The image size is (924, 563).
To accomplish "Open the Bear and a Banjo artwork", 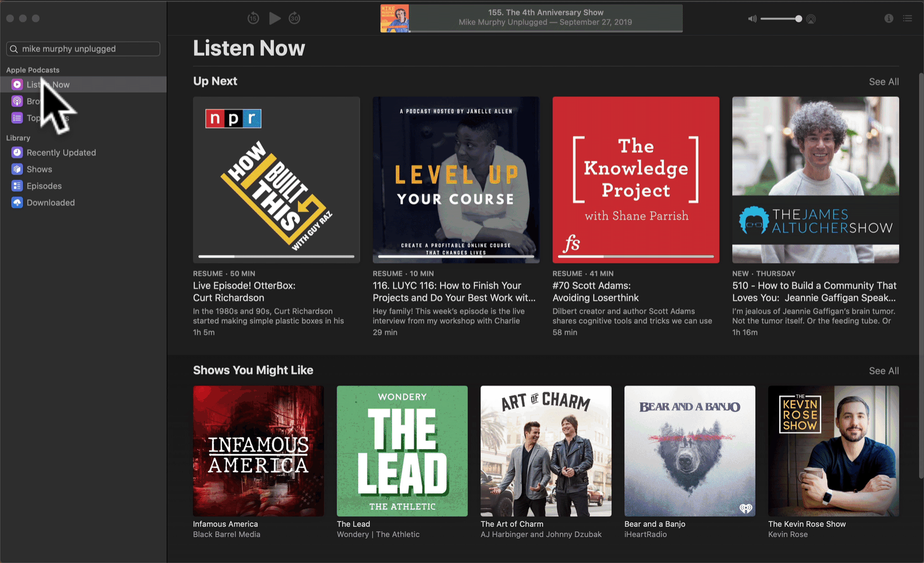I will tap(690, 451).
